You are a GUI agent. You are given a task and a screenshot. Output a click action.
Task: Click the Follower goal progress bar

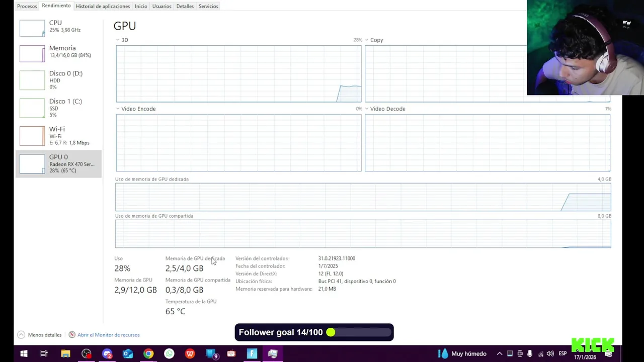(359, 332)
